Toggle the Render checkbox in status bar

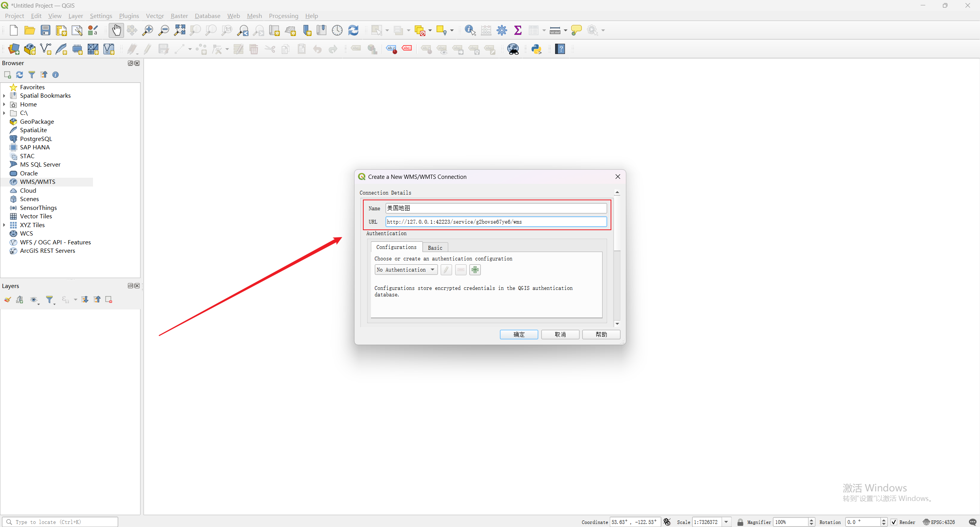pos(893,522)
